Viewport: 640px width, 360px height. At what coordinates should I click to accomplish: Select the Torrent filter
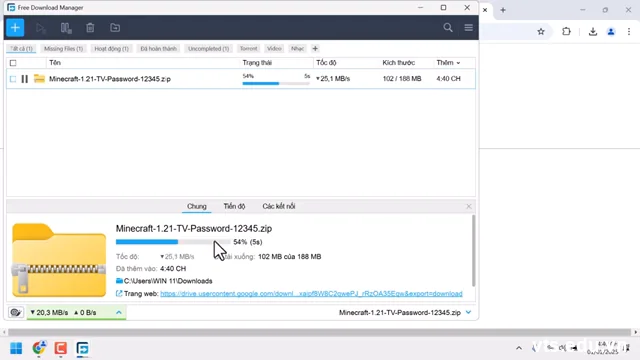coord(249,49)
